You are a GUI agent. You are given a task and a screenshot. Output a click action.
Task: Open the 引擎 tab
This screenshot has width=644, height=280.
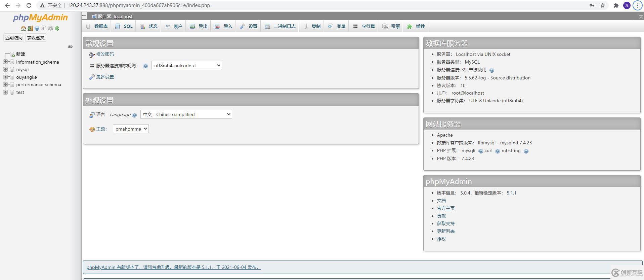[391, 26]
